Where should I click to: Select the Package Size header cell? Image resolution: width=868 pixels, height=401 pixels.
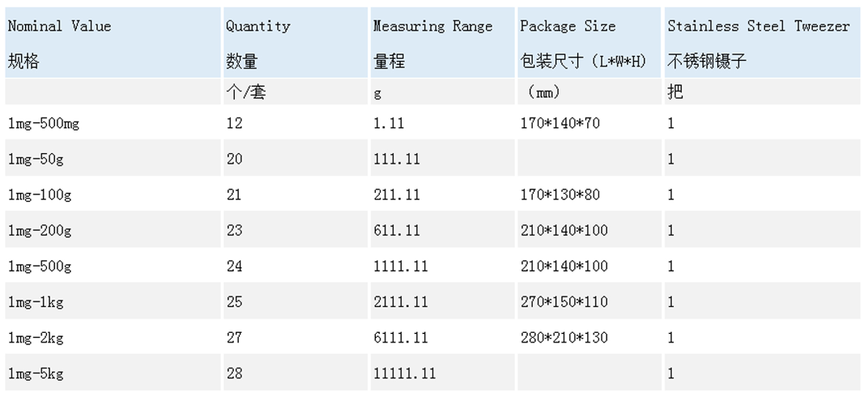click(x=589, y=43)
